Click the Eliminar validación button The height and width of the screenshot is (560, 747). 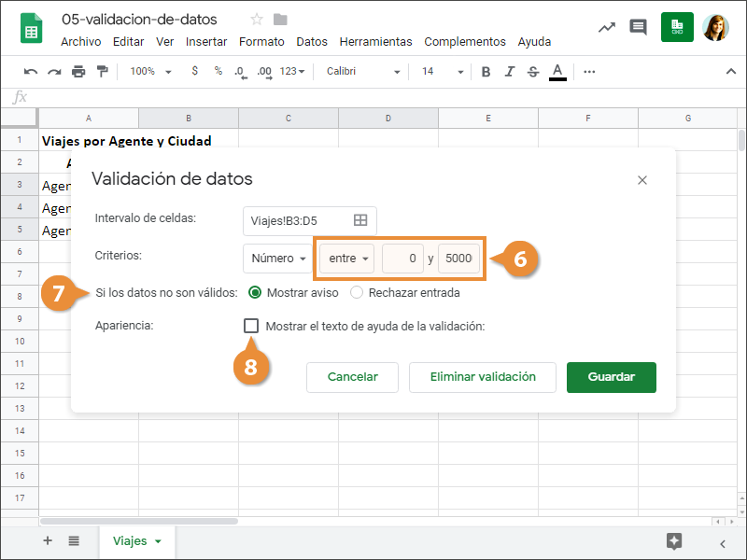tap(483, 377)
